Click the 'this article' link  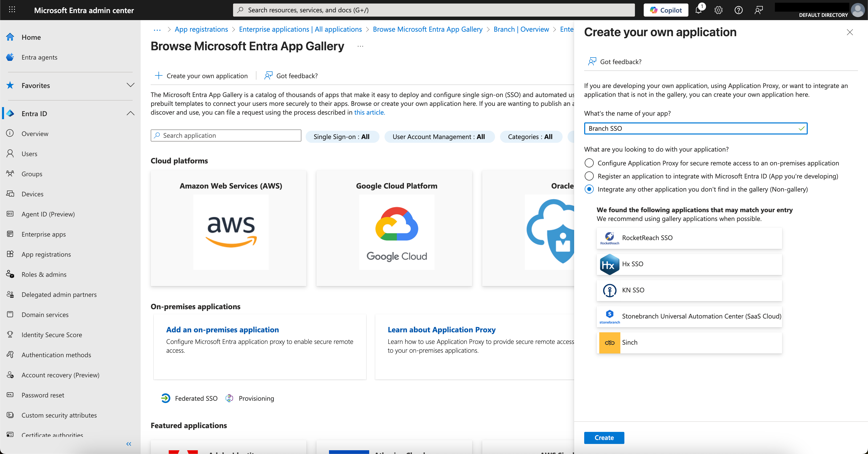(x=369, y=112)
